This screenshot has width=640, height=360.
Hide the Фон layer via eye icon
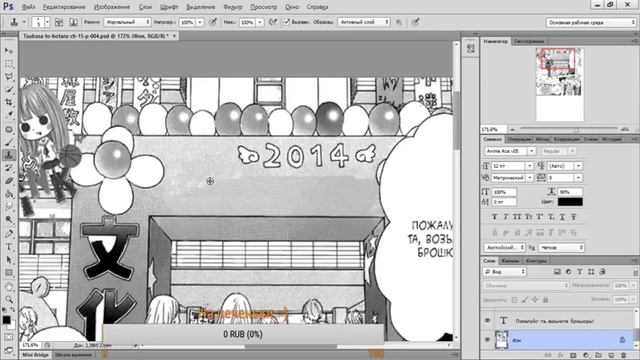(487, 340)
